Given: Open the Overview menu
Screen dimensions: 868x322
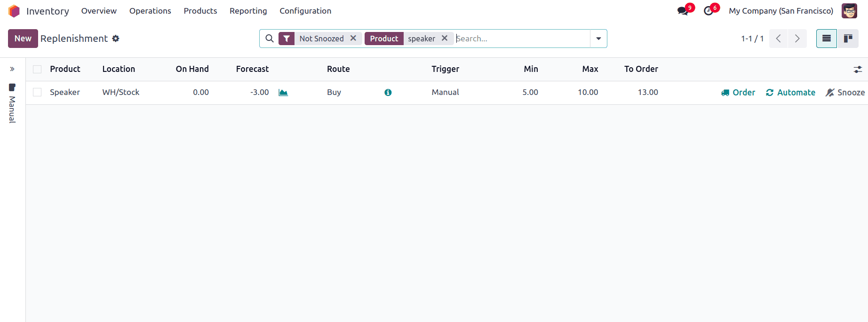Looking at the screenshot, I should pos(99,11).
